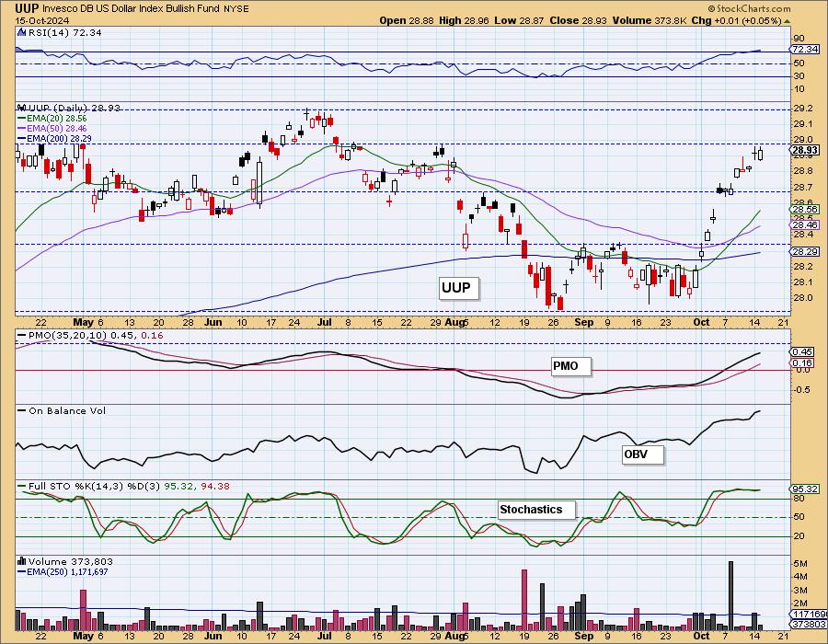828x644 pixels.
Task: Click the OBV annotation box
Action: point(642,454)
